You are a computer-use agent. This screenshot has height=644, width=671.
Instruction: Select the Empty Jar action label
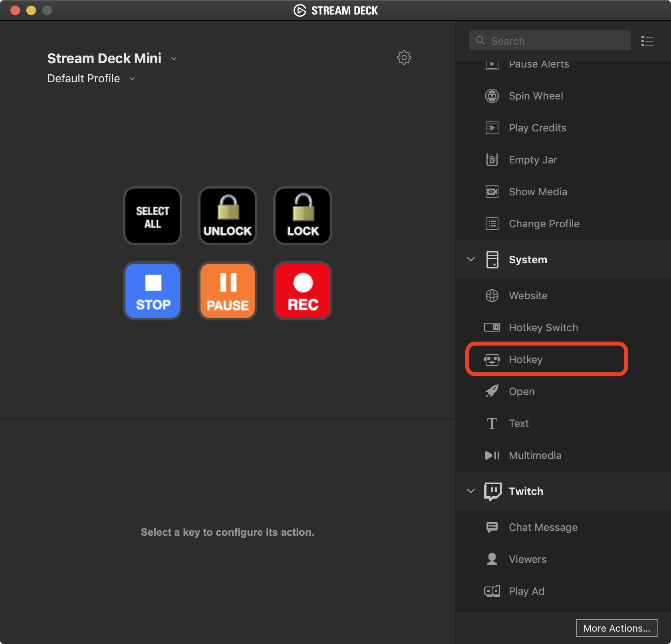pos(533,160)
